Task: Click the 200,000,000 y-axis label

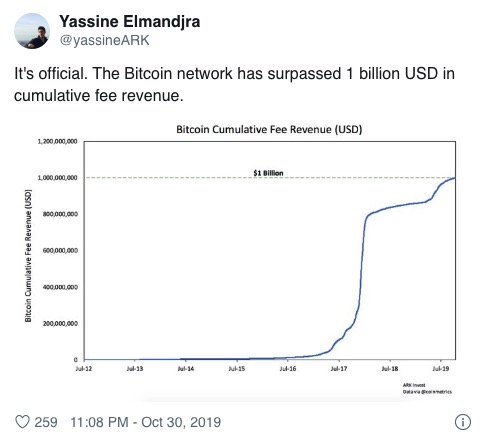Action: (60, 323)
